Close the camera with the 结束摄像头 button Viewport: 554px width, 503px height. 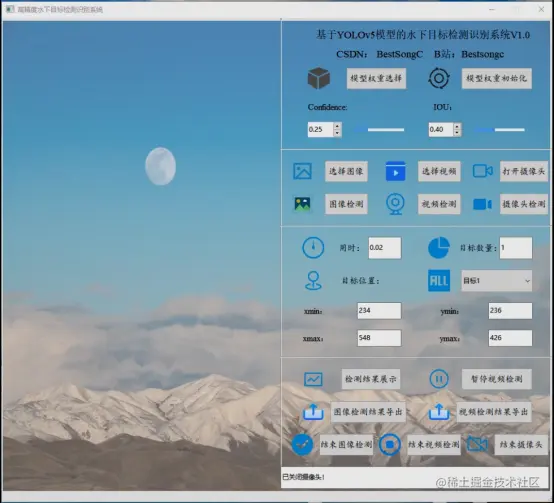pyautogui.click(x=521, y=444)
